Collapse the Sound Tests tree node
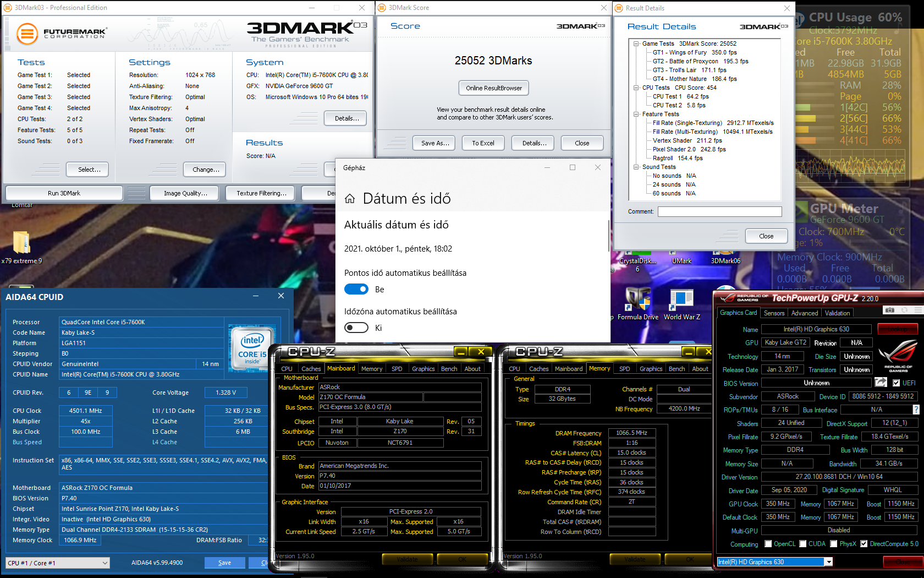 pos(636,167)
